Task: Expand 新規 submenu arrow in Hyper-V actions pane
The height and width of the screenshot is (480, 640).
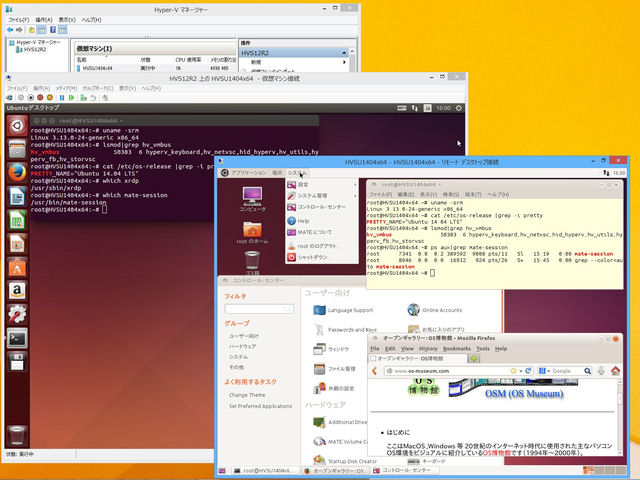Action: point(344,62)
